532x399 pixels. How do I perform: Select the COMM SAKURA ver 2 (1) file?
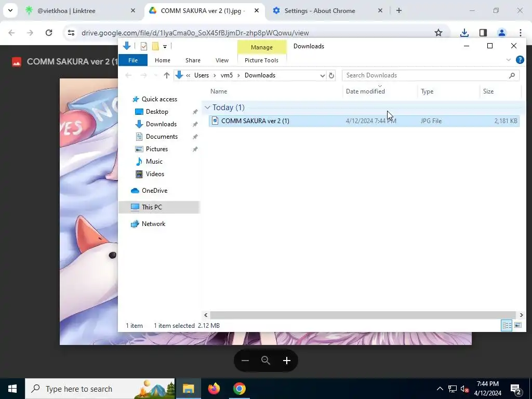[x=364, y=121]
